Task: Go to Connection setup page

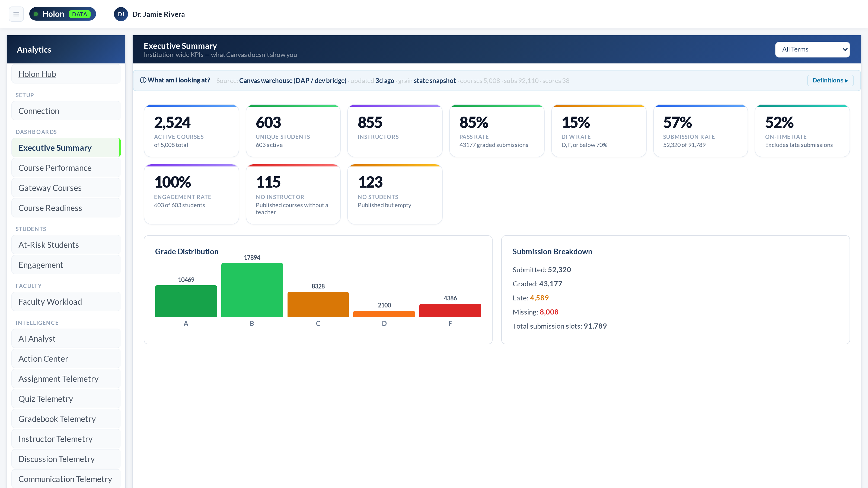Action: (x=66, y=111)
